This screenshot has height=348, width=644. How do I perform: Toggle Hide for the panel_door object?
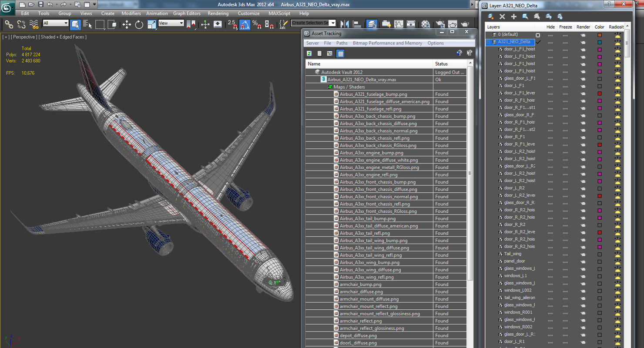[550, 261]
